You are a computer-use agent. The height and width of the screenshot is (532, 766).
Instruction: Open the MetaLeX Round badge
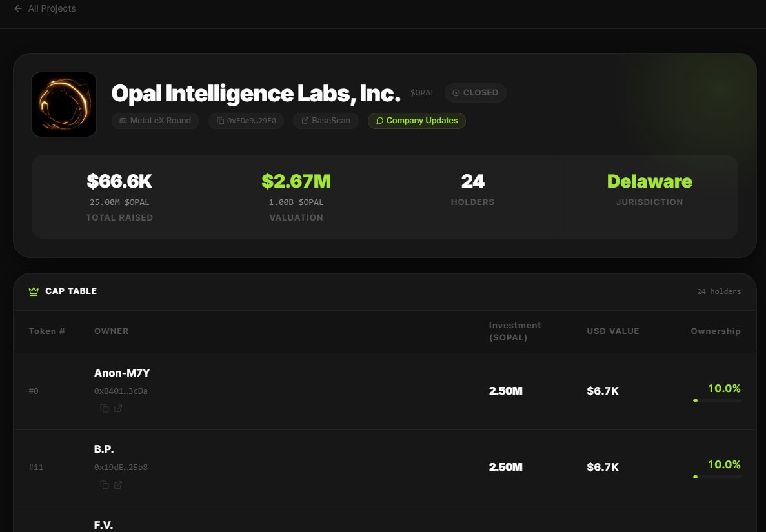[x=156, y=121]
